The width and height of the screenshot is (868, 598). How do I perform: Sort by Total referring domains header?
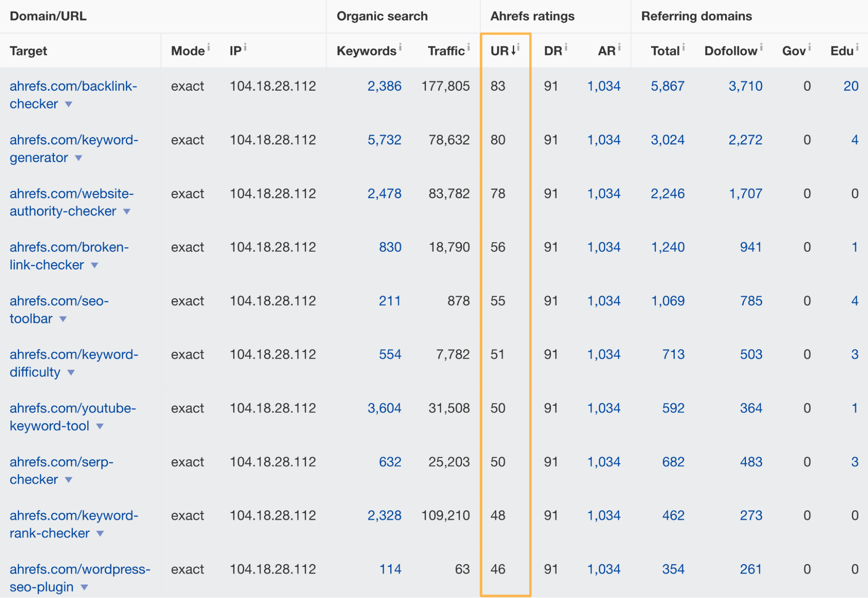click(x=665, y=51)
